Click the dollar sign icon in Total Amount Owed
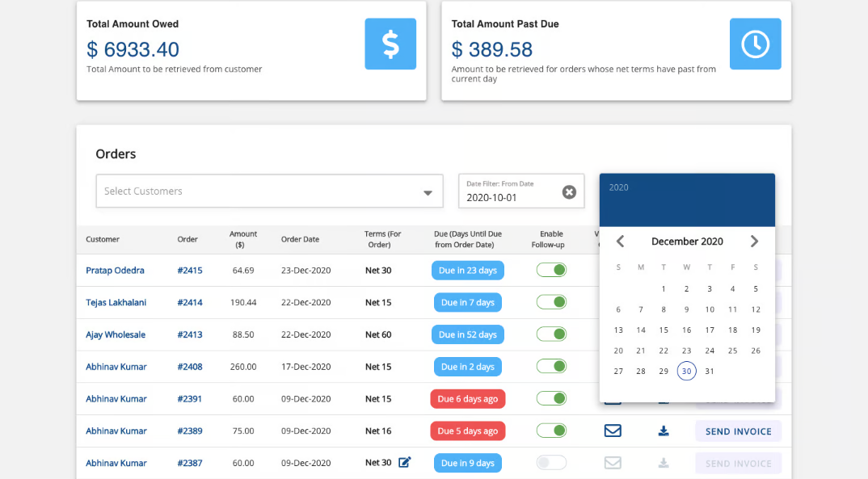Viewport: 868px width, 479px height. click(390, 44)
